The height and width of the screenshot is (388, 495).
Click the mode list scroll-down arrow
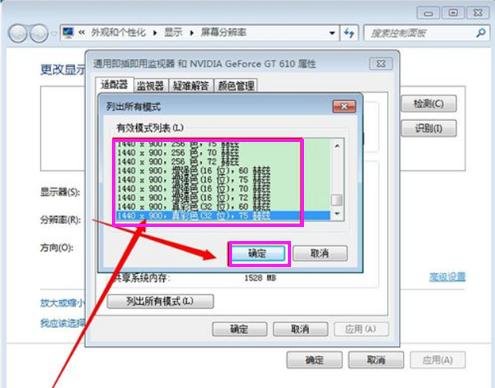point(337,214)
